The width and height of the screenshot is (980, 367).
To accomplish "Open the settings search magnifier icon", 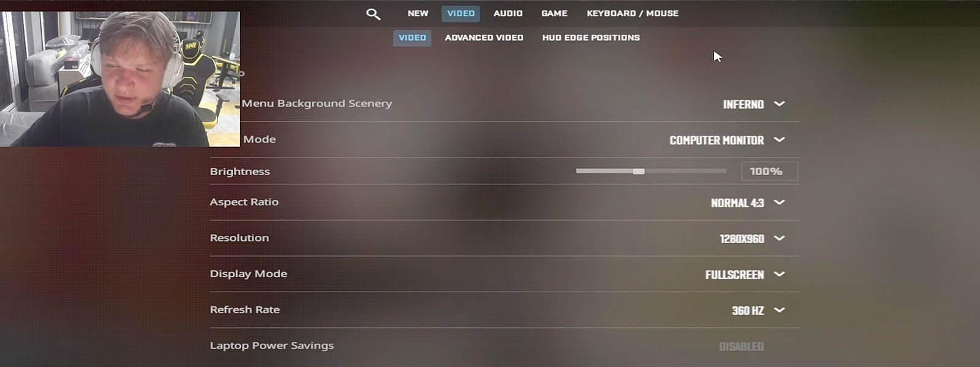I will point(373,13).
